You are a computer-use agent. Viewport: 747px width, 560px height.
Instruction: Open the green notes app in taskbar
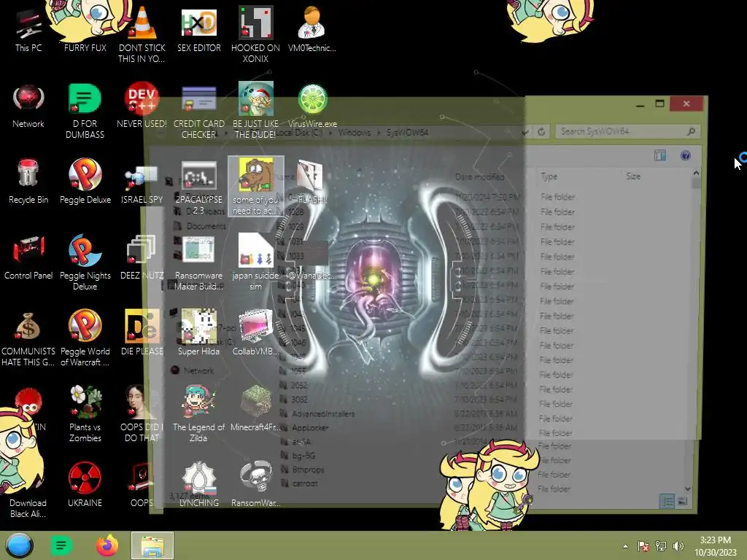click(x=61, y=545)
